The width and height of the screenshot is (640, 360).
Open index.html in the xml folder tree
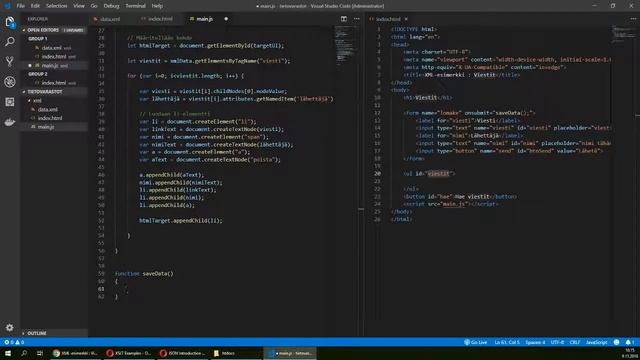click(50, 118)
